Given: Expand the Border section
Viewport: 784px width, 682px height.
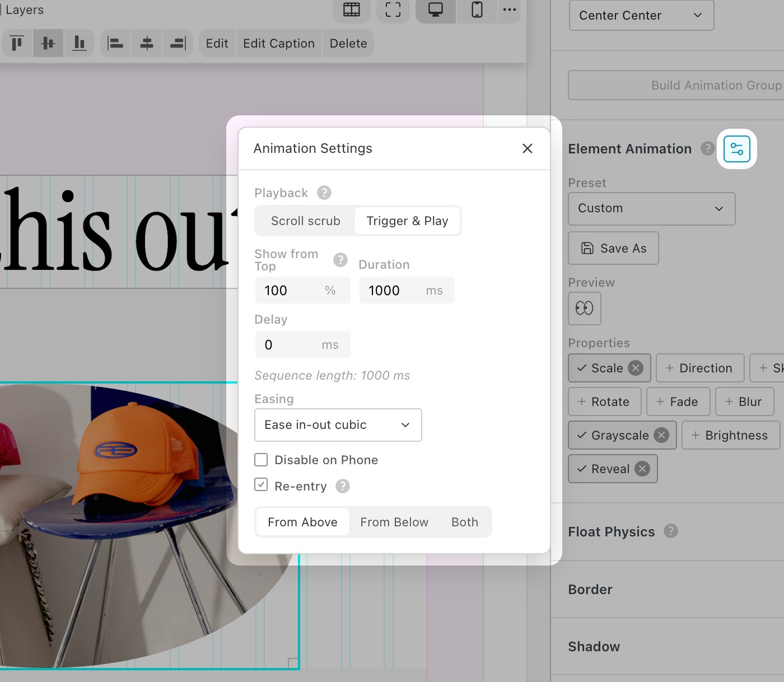Looking at the screenshot, I should 590,590.
